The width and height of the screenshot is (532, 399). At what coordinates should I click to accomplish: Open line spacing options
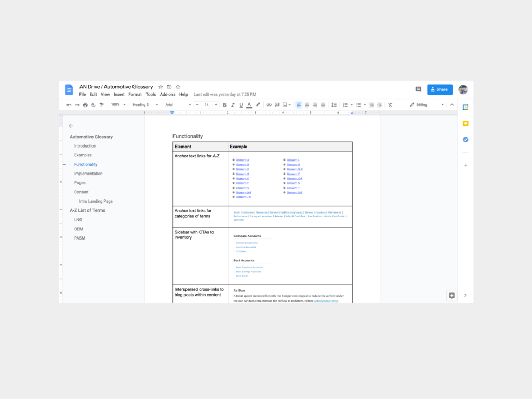pos(334,105)
